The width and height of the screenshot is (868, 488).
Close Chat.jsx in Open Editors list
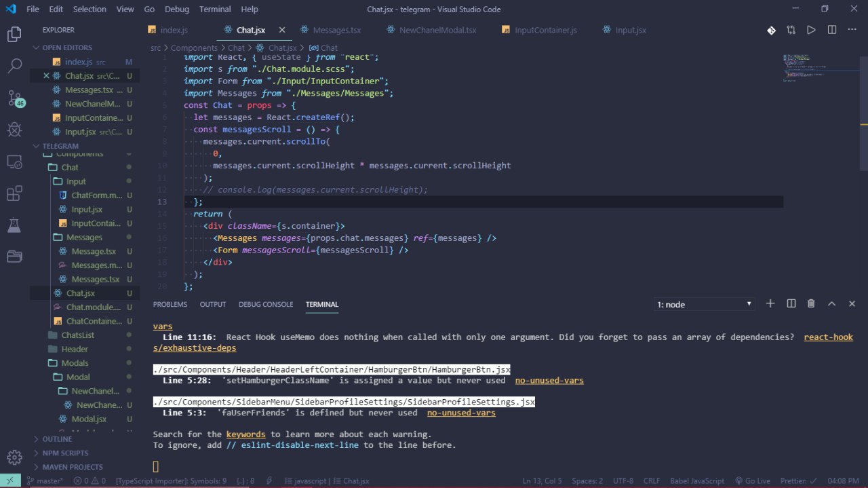tap(46, 76)
